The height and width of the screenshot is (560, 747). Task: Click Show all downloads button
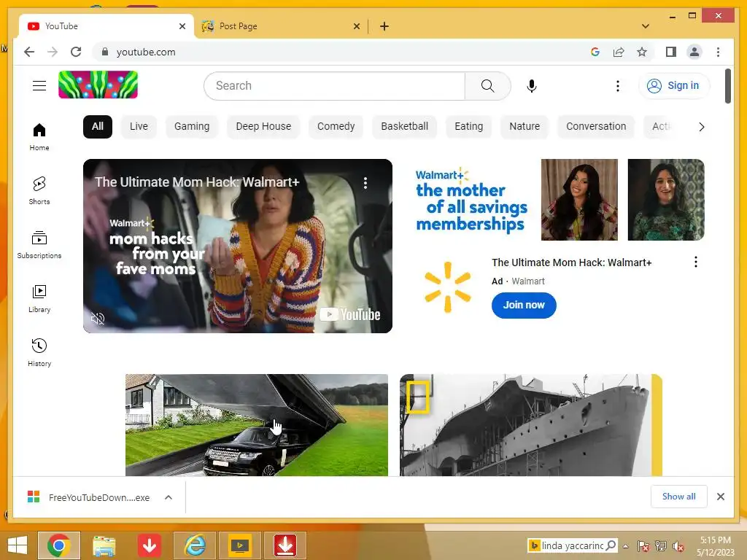point(678,497)
